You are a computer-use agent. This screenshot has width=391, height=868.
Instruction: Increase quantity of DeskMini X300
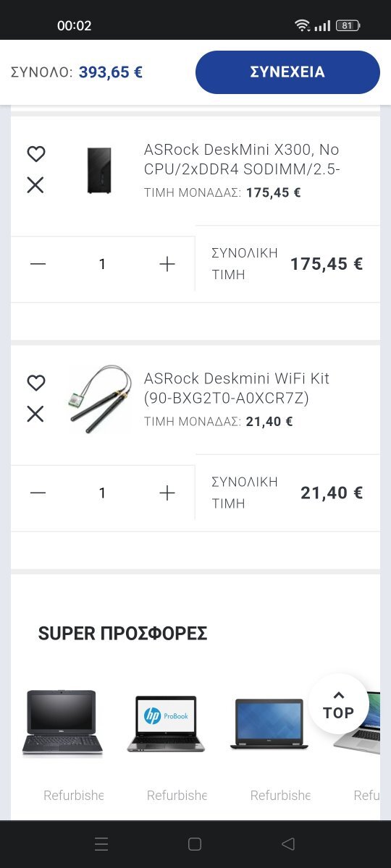pyautogui.click(x=167, y=264)
